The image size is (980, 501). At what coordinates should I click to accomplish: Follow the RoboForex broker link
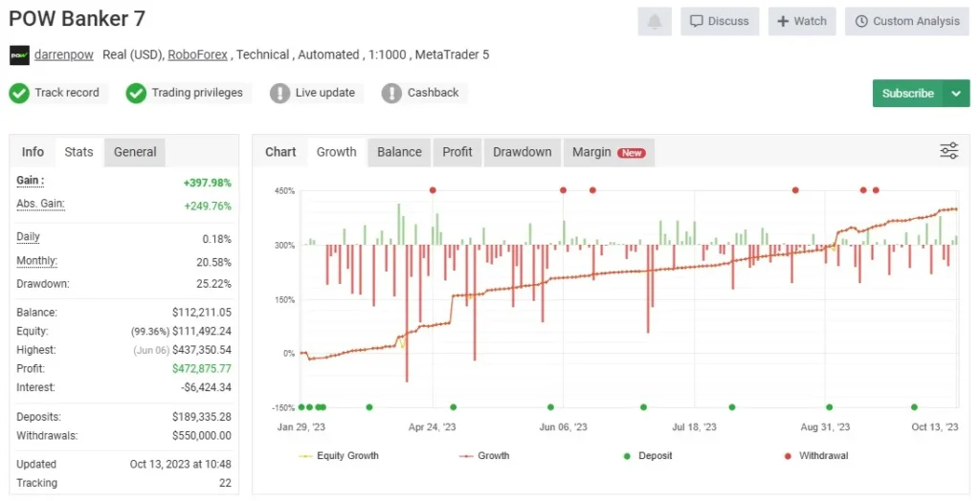tap(197, 54)
